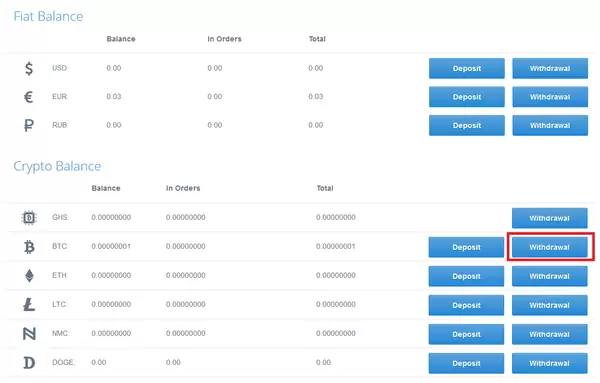Deposit funds into USD balance
This screenshot has width=600, height=383.
pyautogui.click(x=466, y=68)
